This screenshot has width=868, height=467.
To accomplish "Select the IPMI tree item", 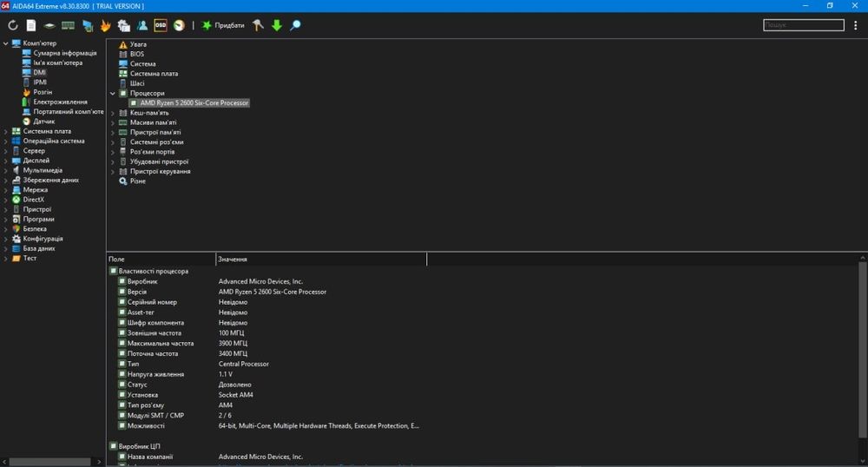I will pyautogui.click(x=40, y=82).
